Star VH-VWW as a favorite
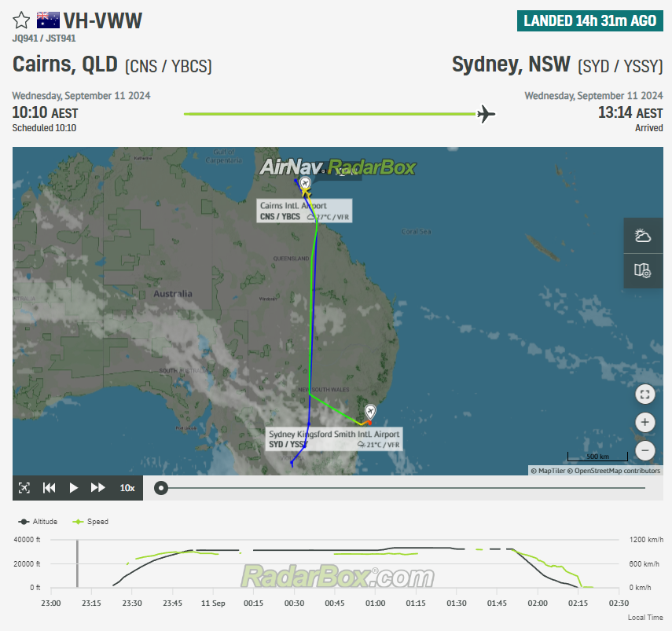The height and width of the screenshot is (631, 672). click(x=21, y=20)
